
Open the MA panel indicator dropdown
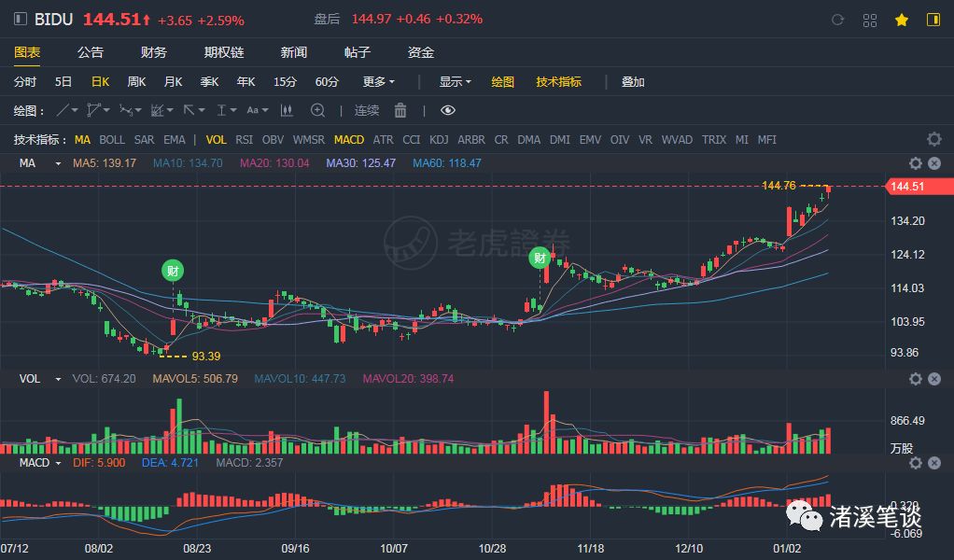(58, 163)
